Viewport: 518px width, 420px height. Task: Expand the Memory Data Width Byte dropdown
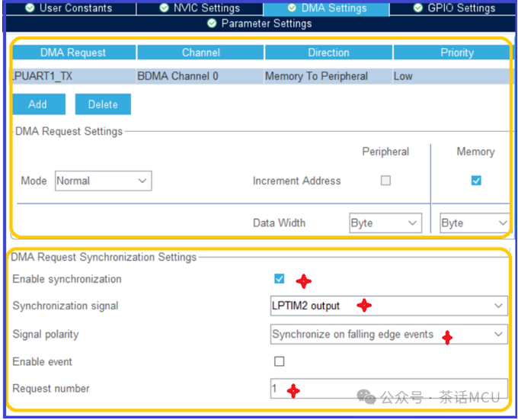475,223
